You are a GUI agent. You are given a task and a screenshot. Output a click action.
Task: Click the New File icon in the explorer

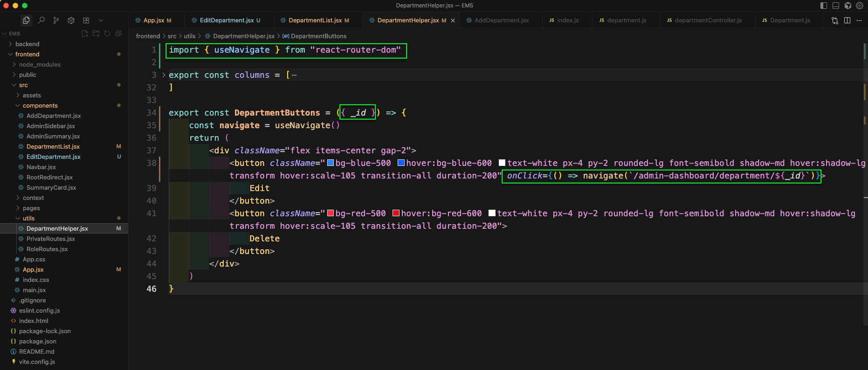[x=85, y=34]
